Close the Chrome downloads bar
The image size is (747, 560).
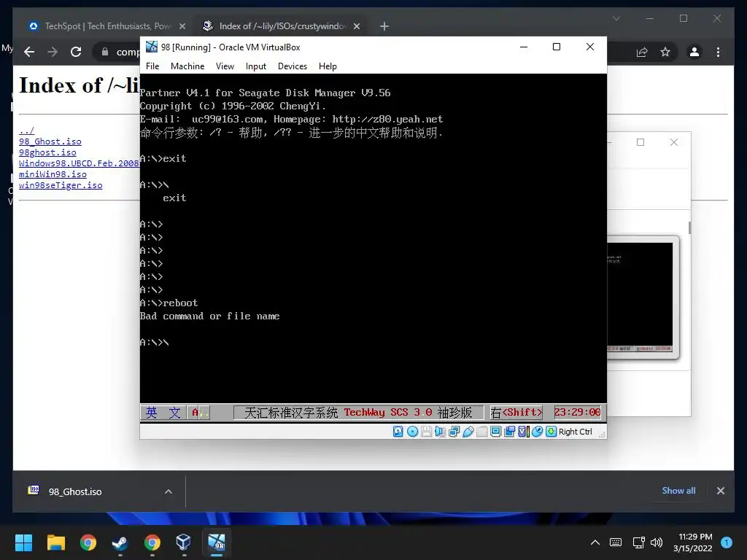pyautogui.click(x=720, y=491)
